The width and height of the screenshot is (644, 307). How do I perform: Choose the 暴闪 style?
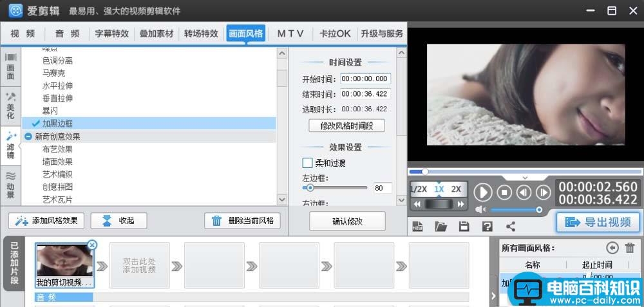[x=50, y=111]
